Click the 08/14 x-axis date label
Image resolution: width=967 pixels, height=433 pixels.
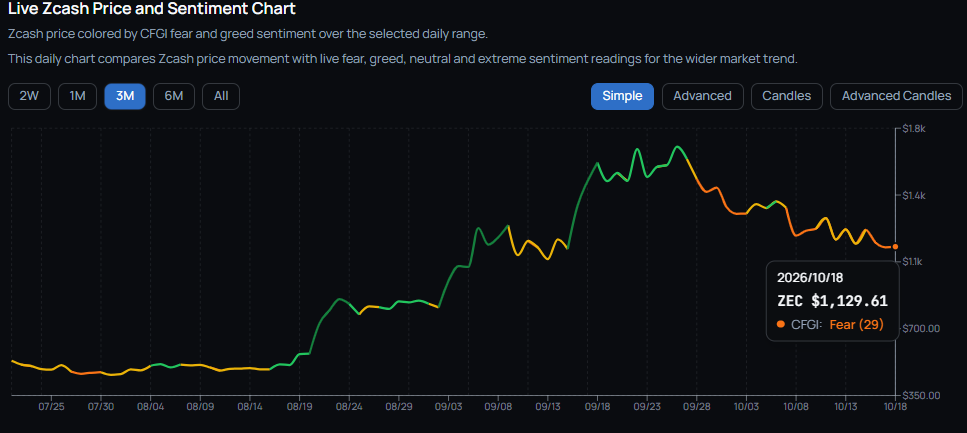tap(250, 407)
